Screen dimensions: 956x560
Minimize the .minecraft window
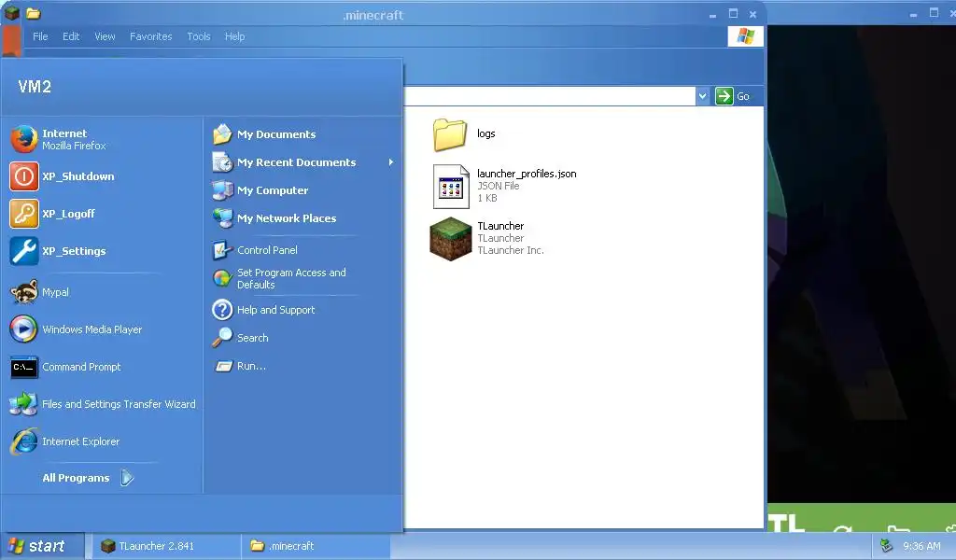point(712,14)
